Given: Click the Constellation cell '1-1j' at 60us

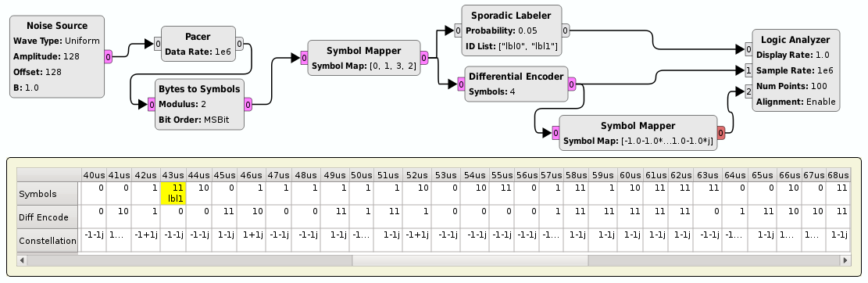Looking at the screenshot, I should pyautogui.click(x=630, y=240).
